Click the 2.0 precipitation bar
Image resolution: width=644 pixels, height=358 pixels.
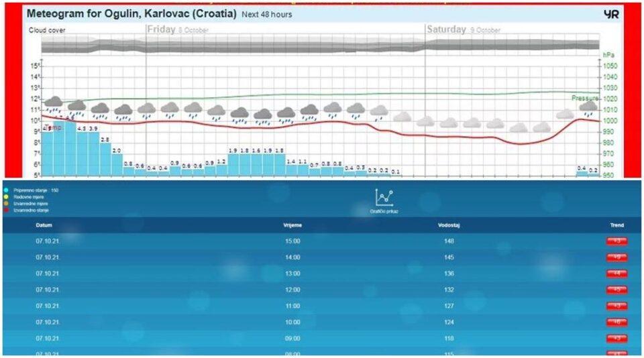[x=117, y=165]
